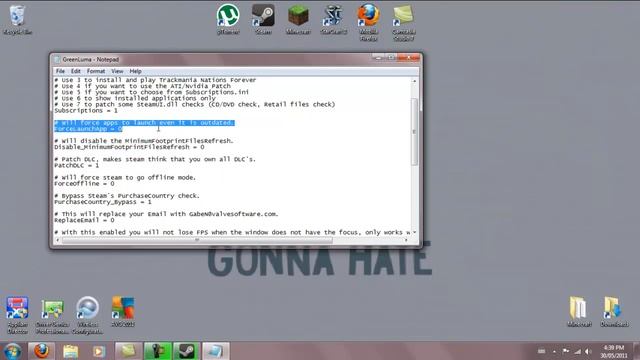Click the horizontal scroll-right arrow in Notepad
Screen dimensions: 640x360
(x=406, y=240)
